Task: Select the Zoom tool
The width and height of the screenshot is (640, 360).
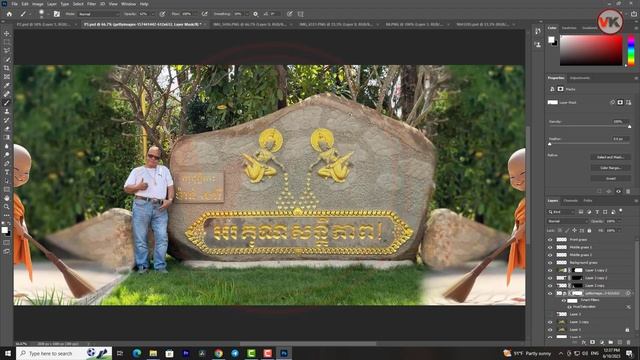Action: [7, 207]
